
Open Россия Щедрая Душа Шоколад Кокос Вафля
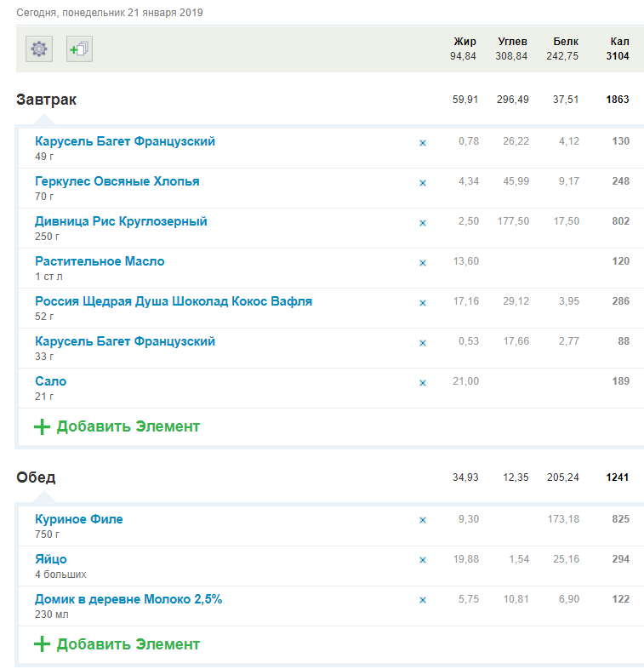click(174, 301)
